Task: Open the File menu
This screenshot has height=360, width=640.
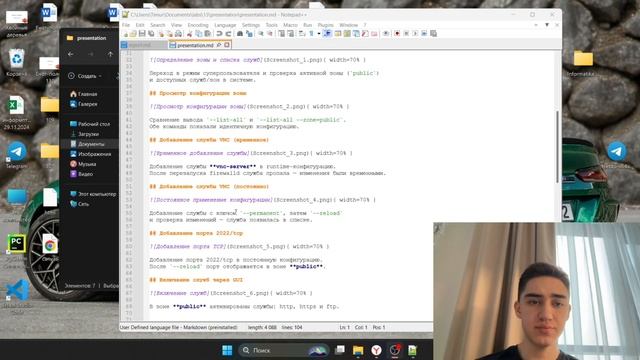Action: point(126,25)
